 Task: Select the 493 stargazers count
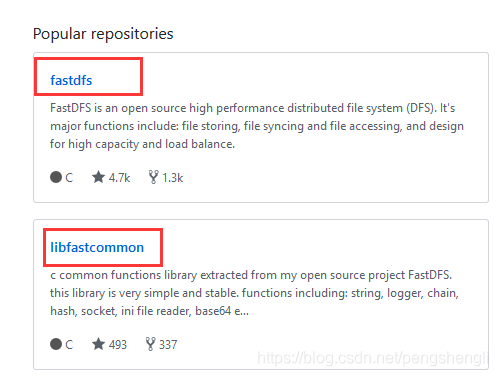click(x=118, y=345)
